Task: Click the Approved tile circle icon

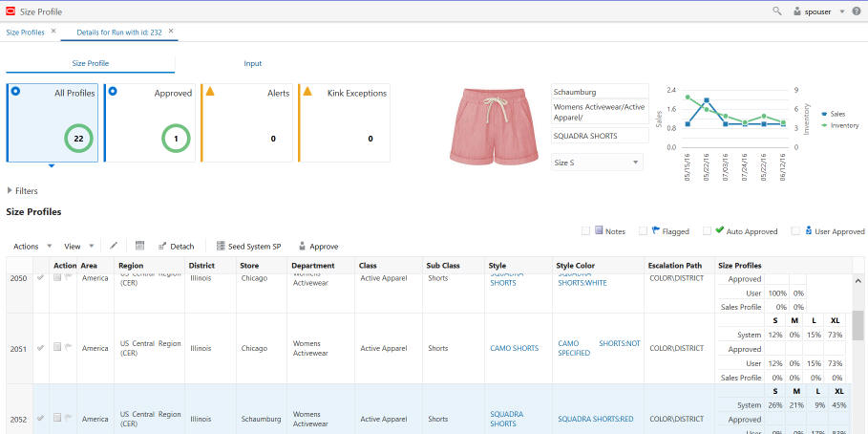Action: click(x=113, y=91)
